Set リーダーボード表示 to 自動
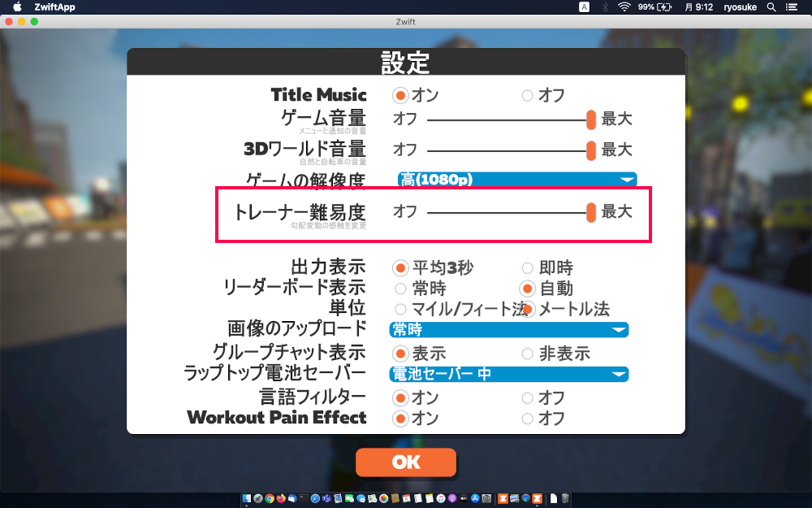 (x=527, y=289)
